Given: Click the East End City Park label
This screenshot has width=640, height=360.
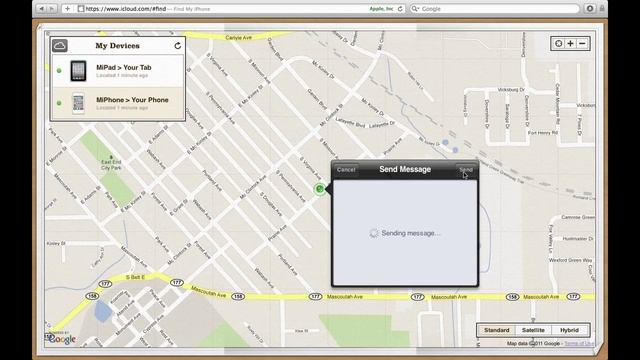Looking at the screenshot, I should pos(111,164).
